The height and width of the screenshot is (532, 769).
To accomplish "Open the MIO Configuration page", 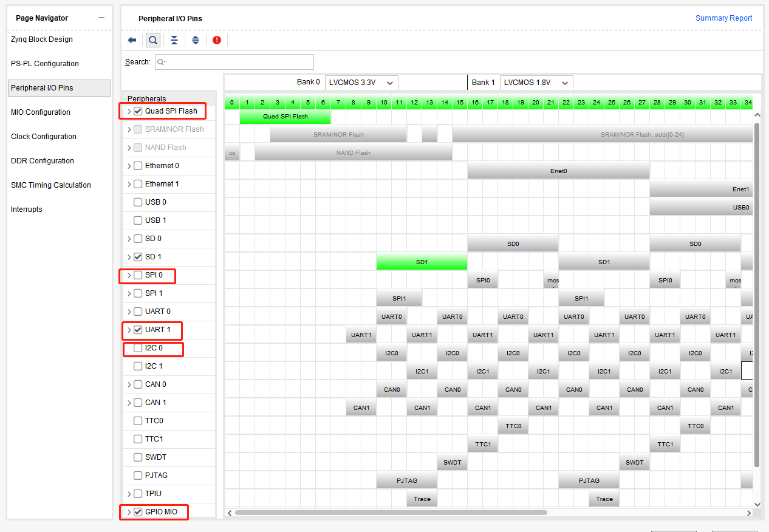I will click(x=41, y=112).
